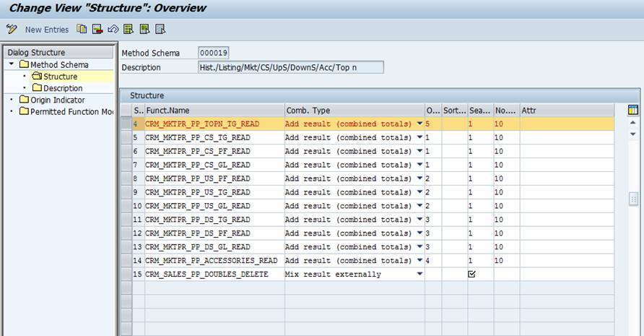Click the Attr cell for CRM_MKTPR_PP_CS_GL_READ
Image resolution: width=644 pixels, height=336 pixels.
(x=567, y=165)
